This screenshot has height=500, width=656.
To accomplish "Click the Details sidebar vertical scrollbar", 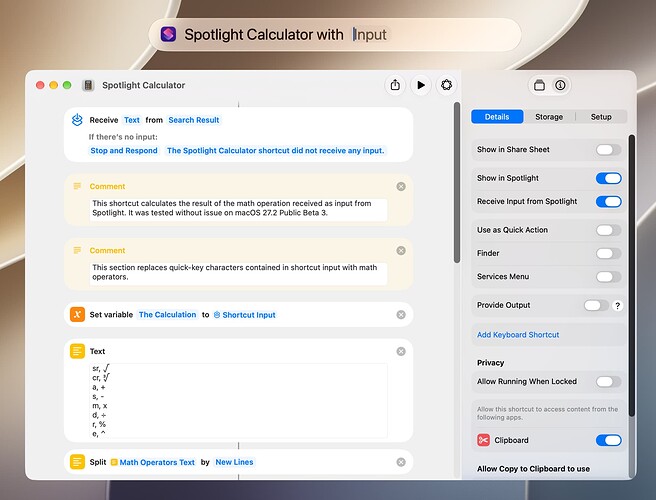I will point(632,275).
